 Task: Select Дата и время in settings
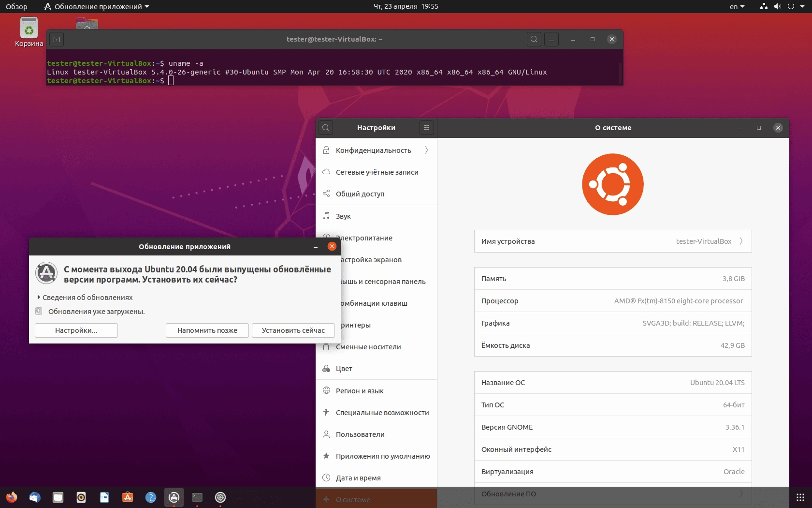tap(376, 478)
